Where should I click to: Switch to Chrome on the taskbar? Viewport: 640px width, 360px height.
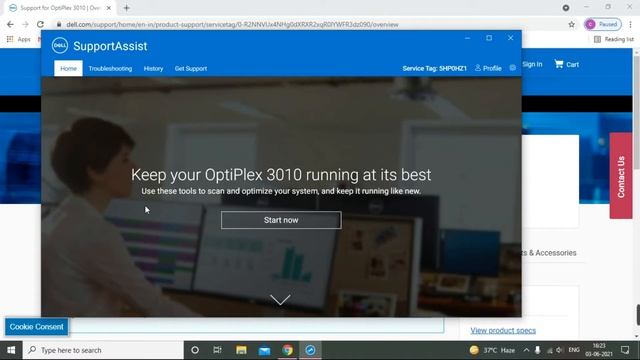pos(287,350)
